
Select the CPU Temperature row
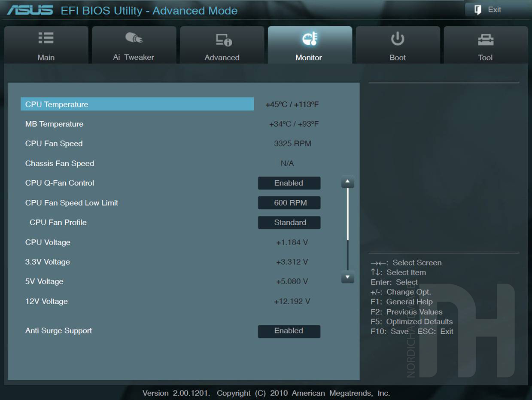pyautogui.click(x=137, y=104)
